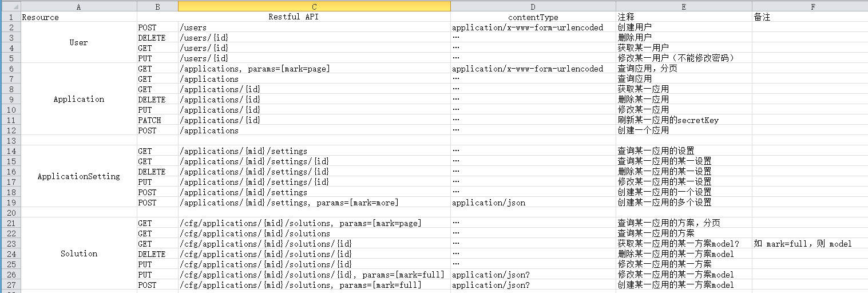Click the '刷新某一应用的secretKey' cell
This screenshot has height=293, width=868.
(x=684, y=120)
